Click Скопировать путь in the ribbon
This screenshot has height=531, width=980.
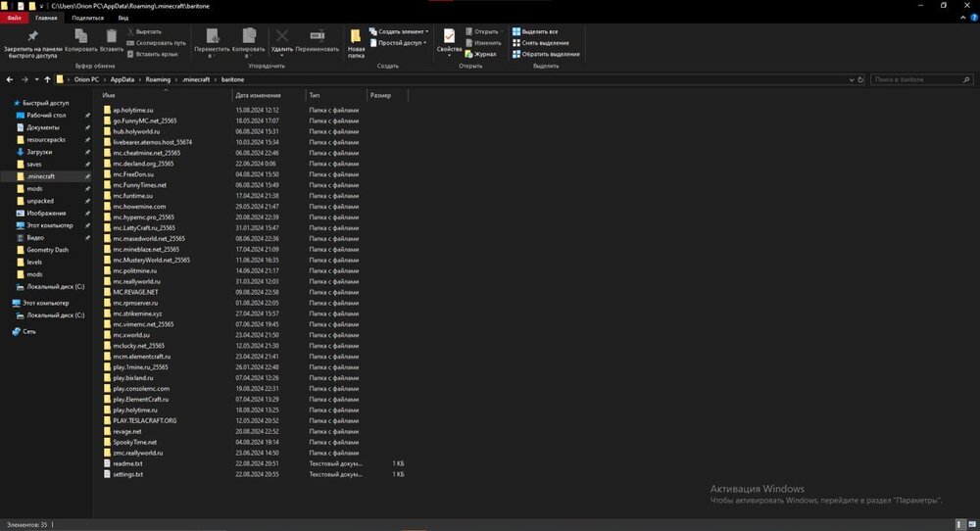pos(156,42)
